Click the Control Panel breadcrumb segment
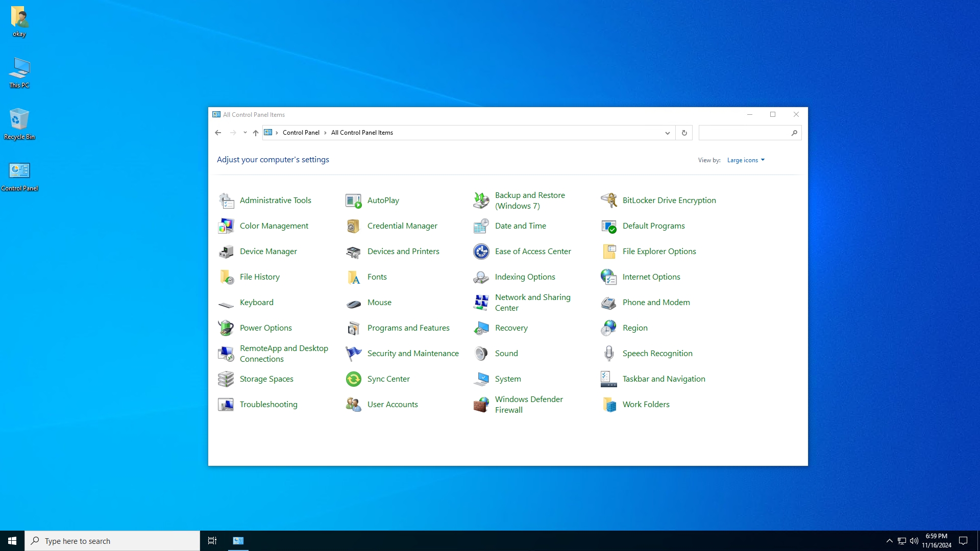 pyautogui.click(x=301, y=133)
